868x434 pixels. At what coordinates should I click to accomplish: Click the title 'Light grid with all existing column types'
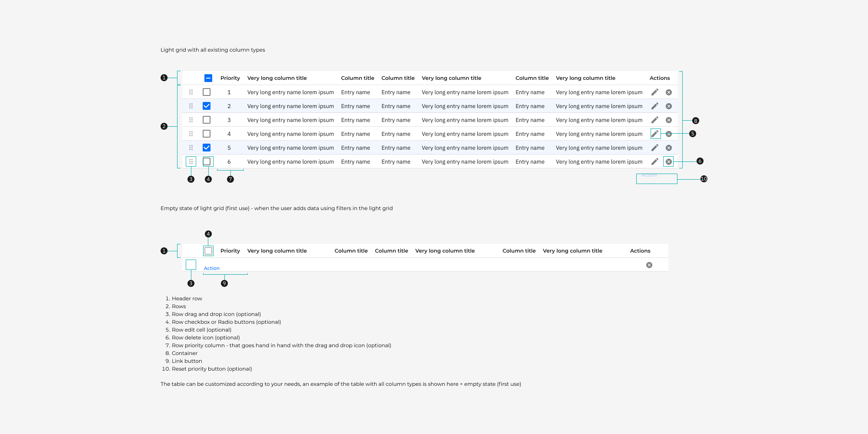(213, 50)
